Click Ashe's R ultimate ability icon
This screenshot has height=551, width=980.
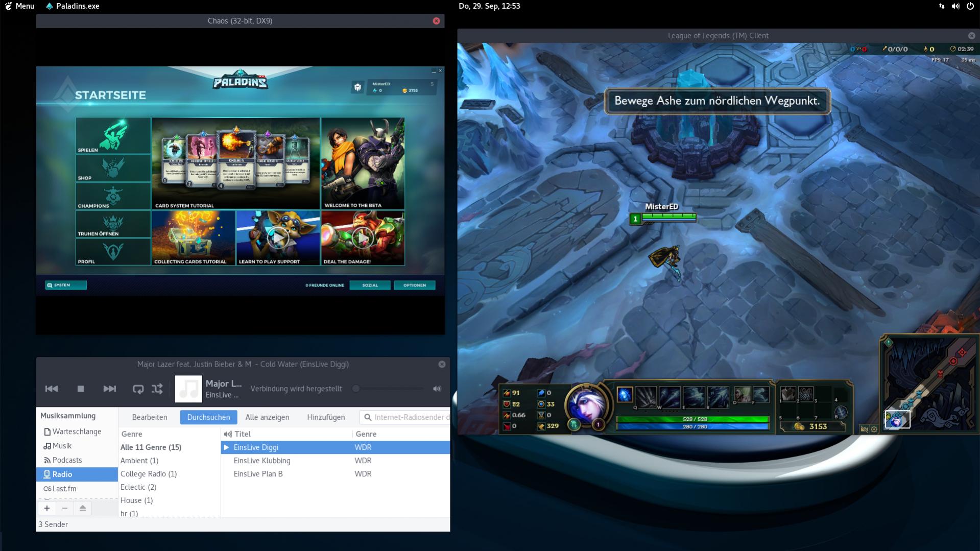(718, 396)
